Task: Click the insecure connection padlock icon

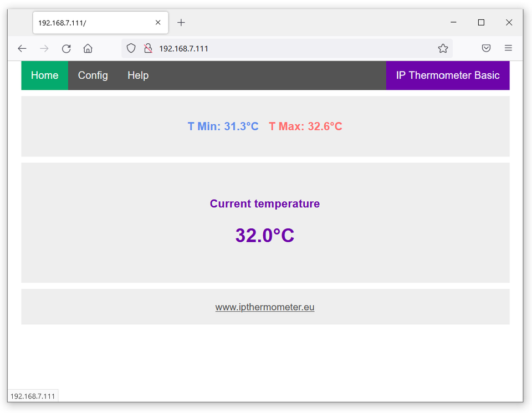Action: [148, 48]
